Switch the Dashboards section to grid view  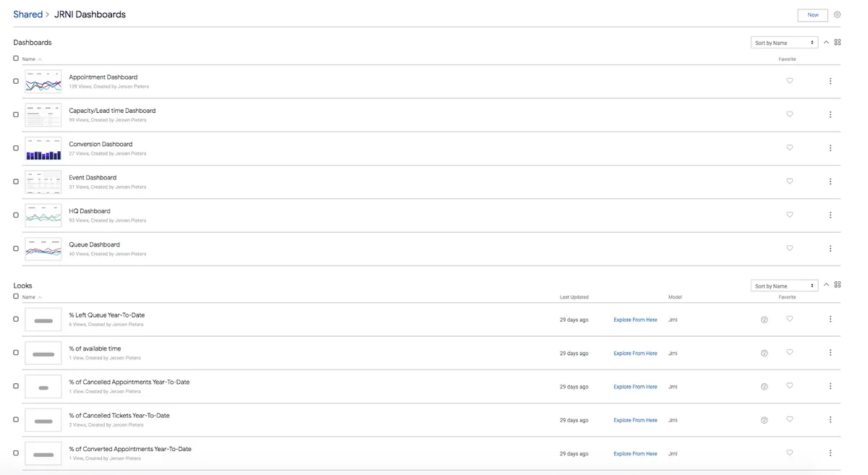coord(838,43)
